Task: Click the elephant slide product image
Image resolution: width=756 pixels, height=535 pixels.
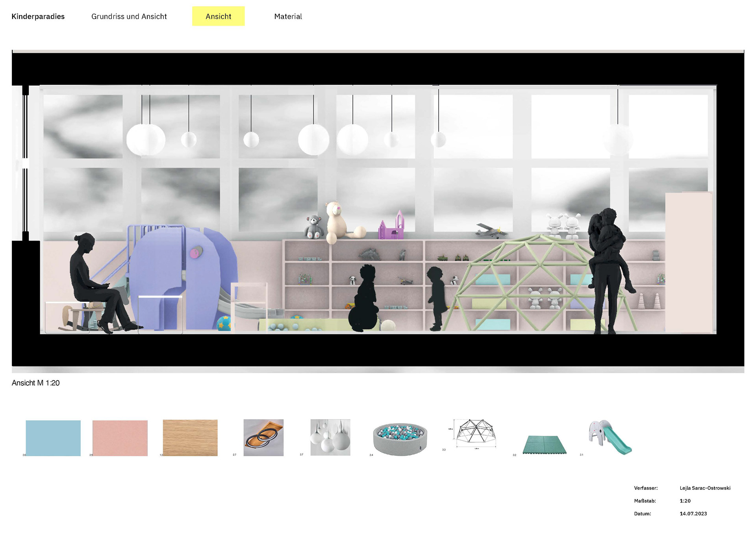Action: tap(610, 437)
